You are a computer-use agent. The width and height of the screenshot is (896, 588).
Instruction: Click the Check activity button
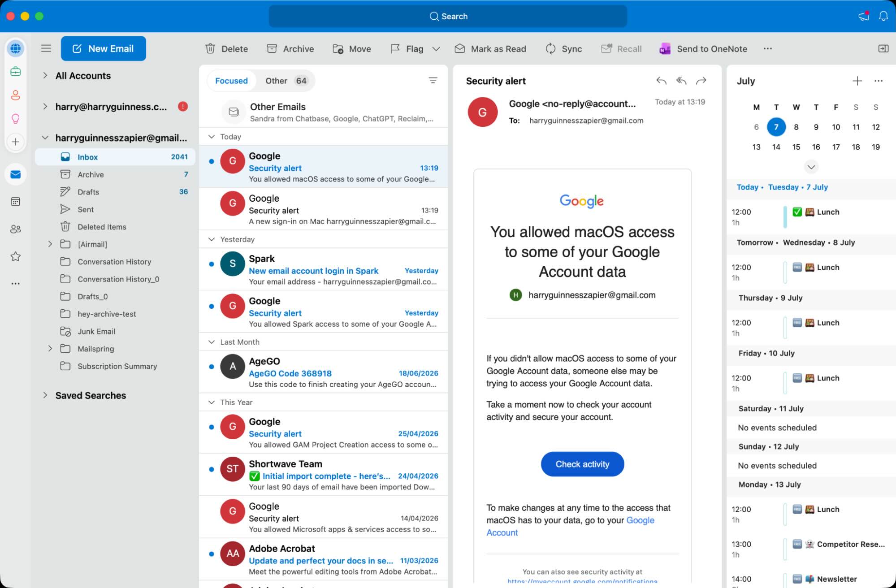coord(582,464)
